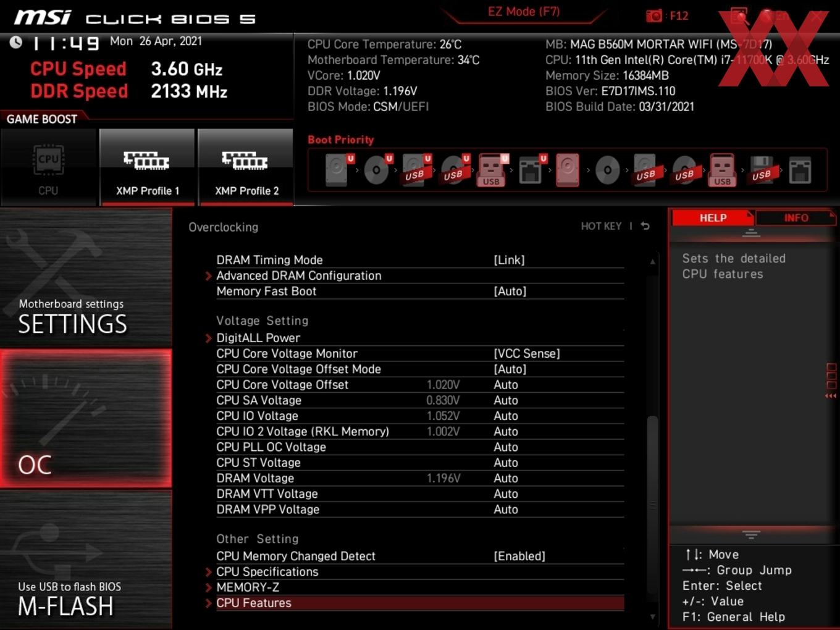Edit CPU SA Voltage Auto field

[506, 400]
